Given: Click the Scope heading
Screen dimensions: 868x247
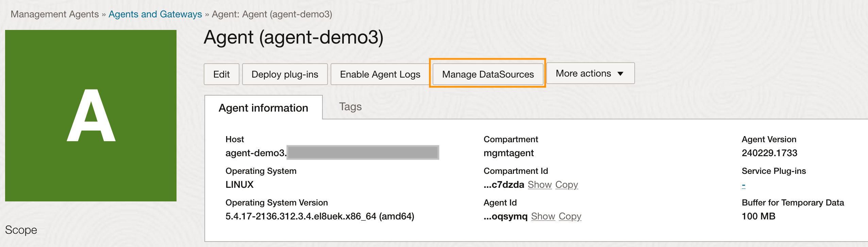Looking at the screenshot, I should coord(21,230).
